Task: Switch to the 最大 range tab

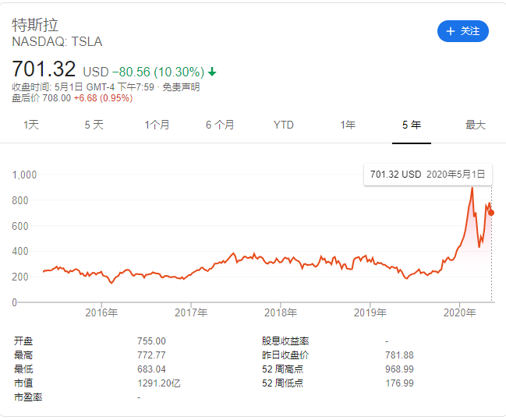Action: [x=476, y=125]
